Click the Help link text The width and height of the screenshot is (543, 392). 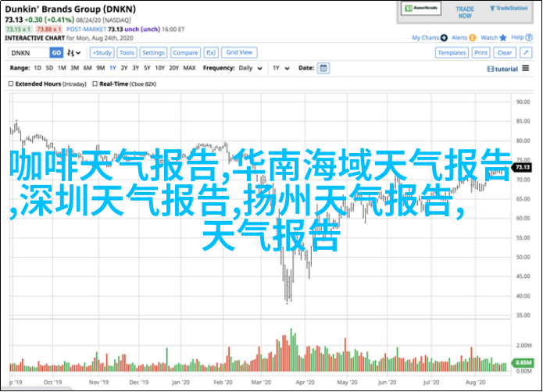518,37
